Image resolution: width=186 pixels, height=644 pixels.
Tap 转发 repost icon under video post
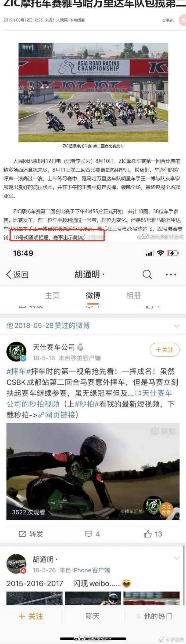click(x=31, y=534)
